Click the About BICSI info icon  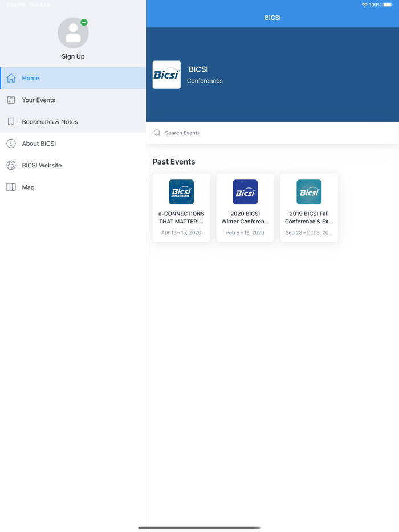click(11, 144)
